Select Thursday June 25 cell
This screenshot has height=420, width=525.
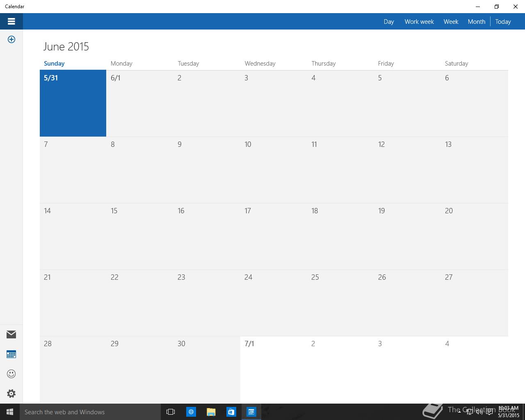click(x=340, y=303)
